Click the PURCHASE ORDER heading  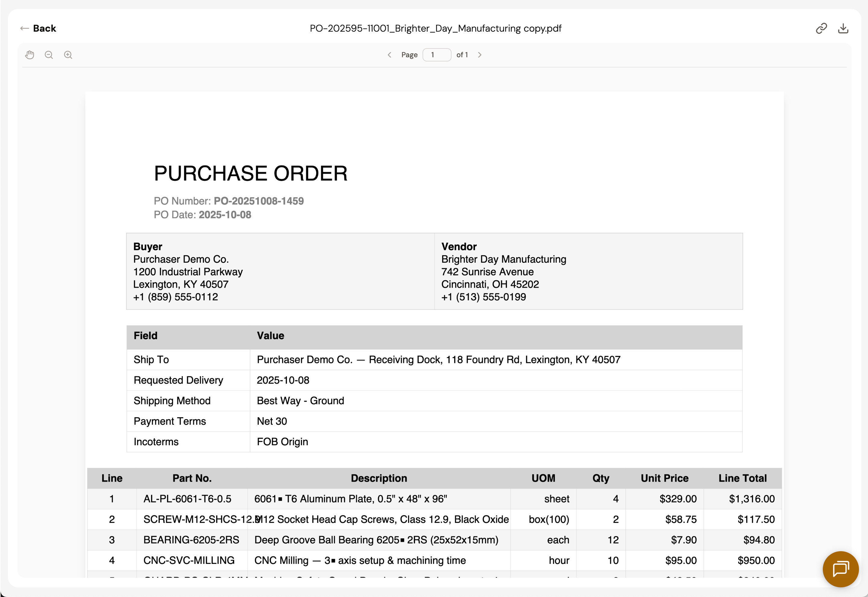coord(250,173)
